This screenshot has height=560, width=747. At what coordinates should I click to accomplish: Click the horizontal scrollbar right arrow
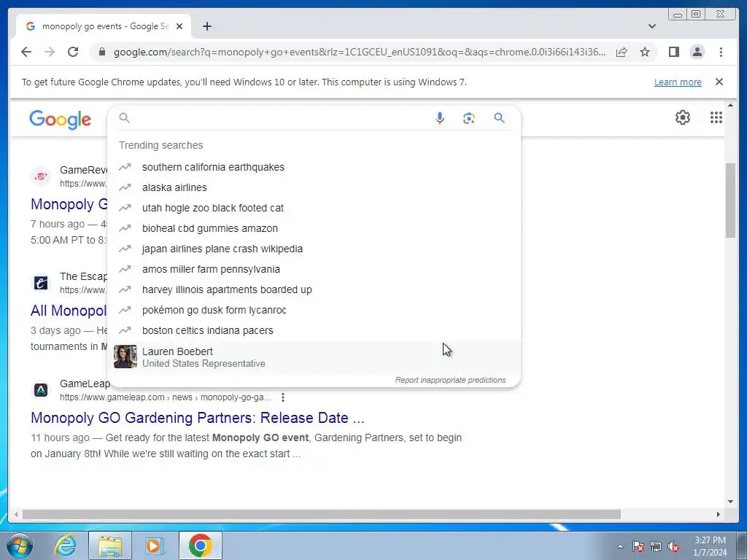pyautogui.click(x=719, y=514)
